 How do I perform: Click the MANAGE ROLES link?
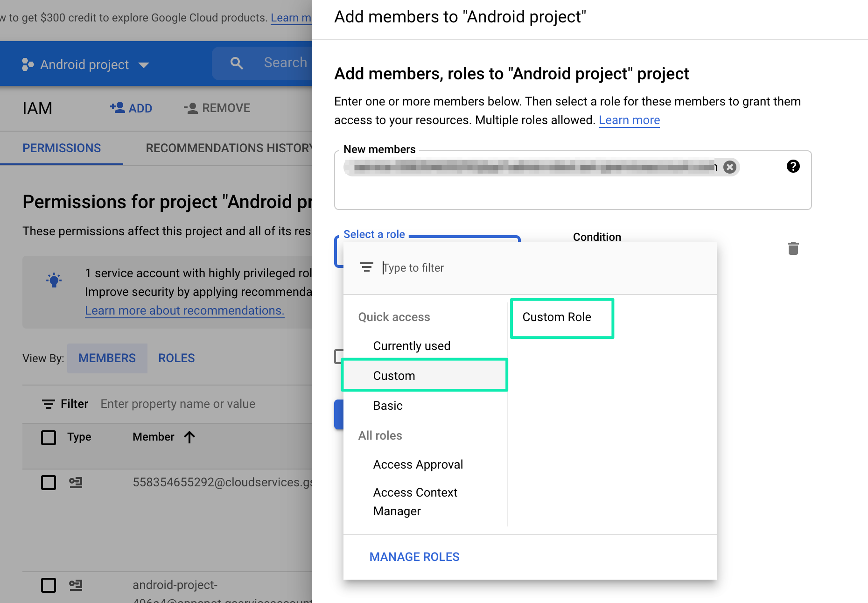(414, 557)
